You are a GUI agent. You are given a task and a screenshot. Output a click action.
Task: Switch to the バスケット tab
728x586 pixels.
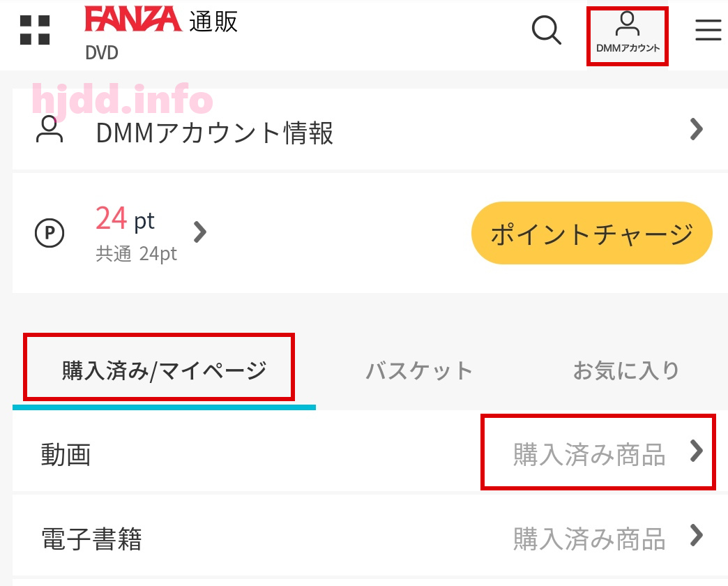[x=419, y=371]
